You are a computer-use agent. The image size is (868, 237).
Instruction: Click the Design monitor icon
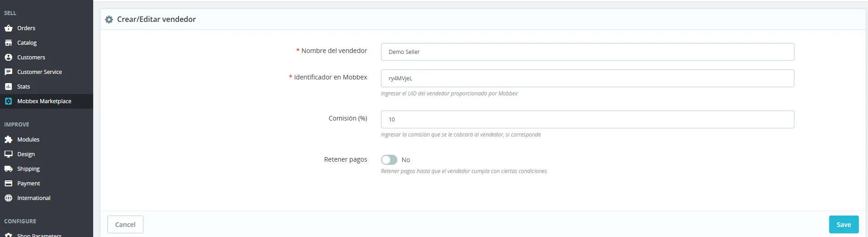pos(8,154)
